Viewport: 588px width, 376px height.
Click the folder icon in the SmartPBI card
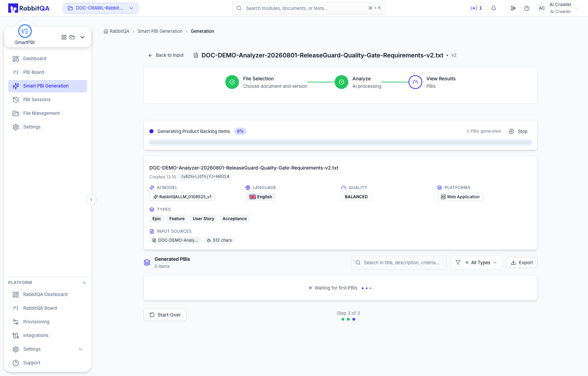pos(72,37)
